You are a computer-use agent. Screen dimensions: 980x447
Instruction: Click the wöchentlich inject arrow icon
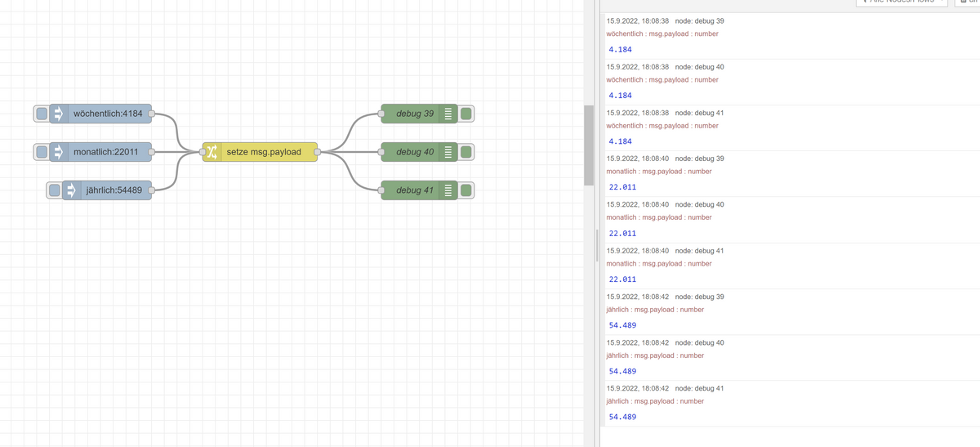coord(57,114)
